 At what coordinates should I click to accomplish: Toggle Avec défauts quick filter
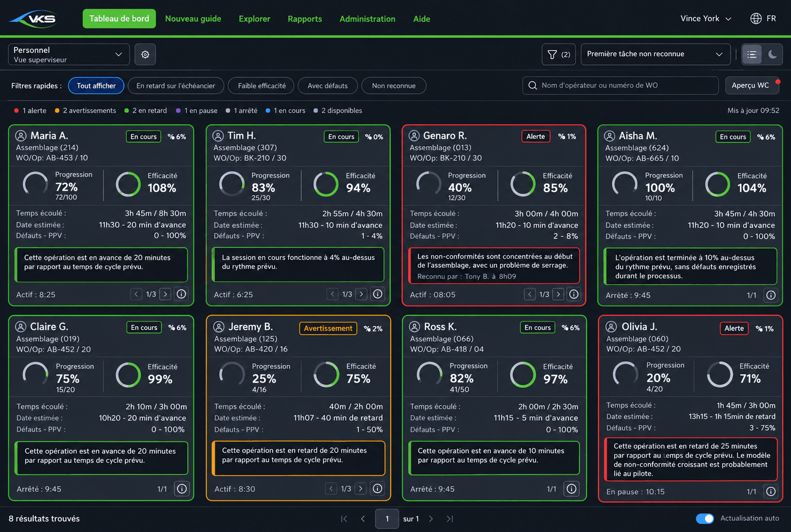327,86
